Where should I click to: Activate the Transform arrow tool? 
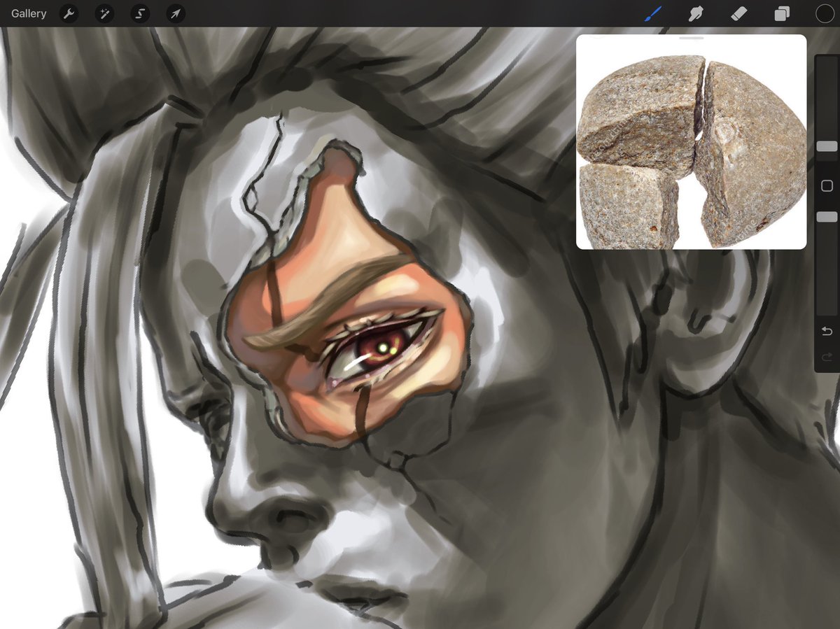(x=176, y=13)
